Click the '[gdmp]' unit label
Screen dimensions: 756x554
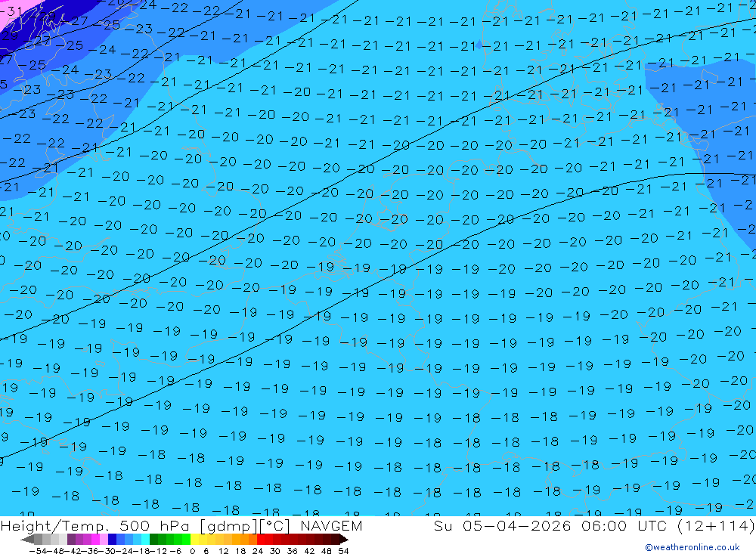pyautogui.click(x=229, y=527)
